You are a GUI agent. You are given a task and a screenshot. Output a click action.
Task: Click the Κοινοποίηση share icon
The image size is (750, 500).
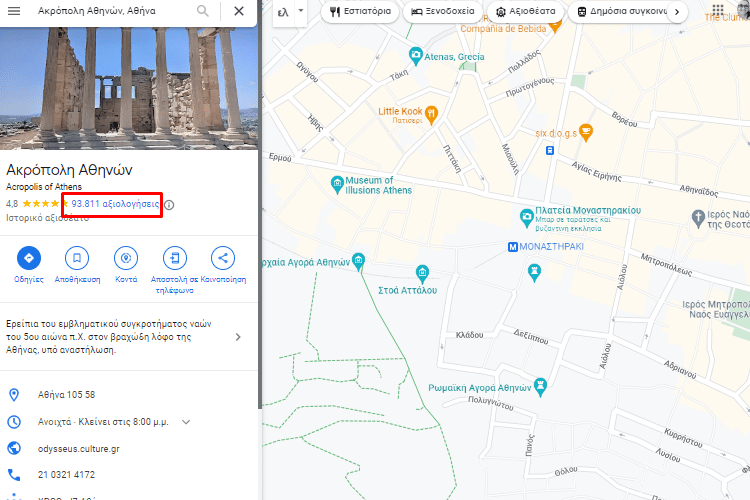(x=223, y=258)
